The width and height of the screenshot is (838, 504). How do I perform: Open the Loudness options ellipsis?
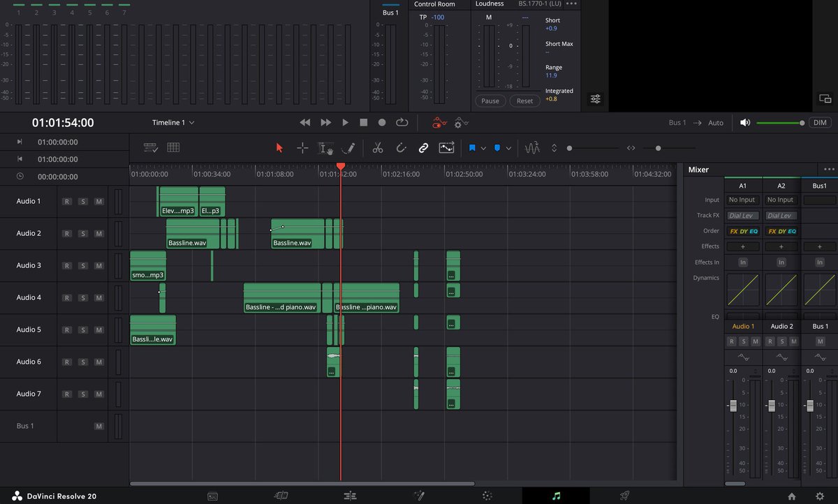(x=571, y=3)
